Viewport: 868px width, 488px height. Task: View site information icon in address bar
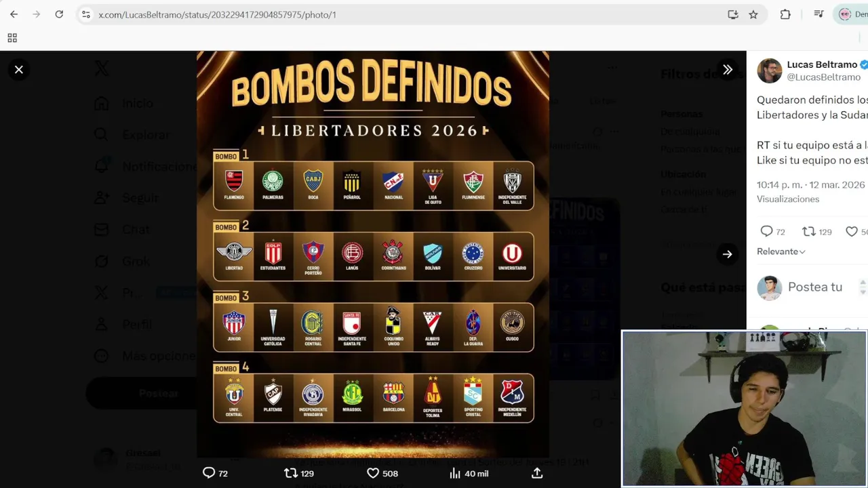point(85,14)
